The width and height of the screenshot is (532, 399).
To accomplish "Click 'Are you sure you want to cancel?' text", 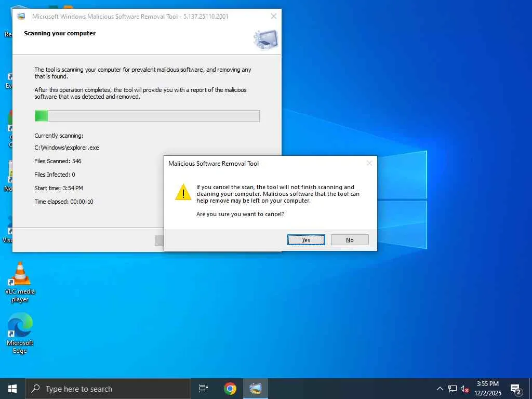I will [240, 214].
